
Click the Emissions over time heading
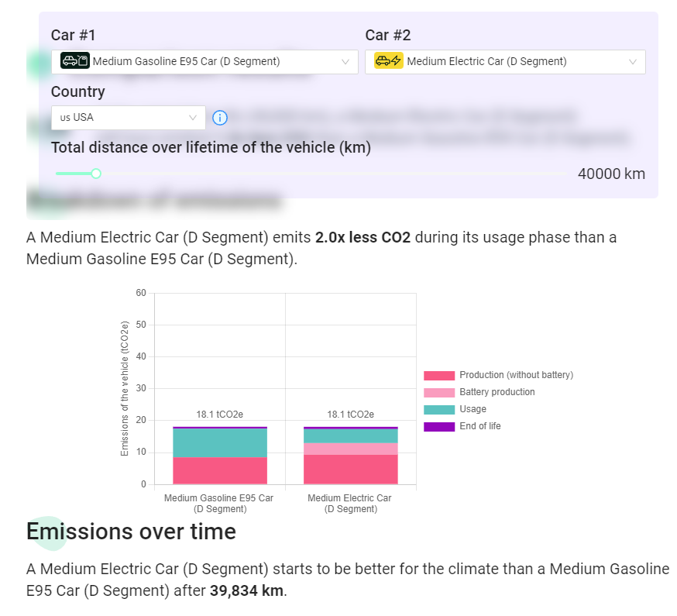(x=131, y=532)
